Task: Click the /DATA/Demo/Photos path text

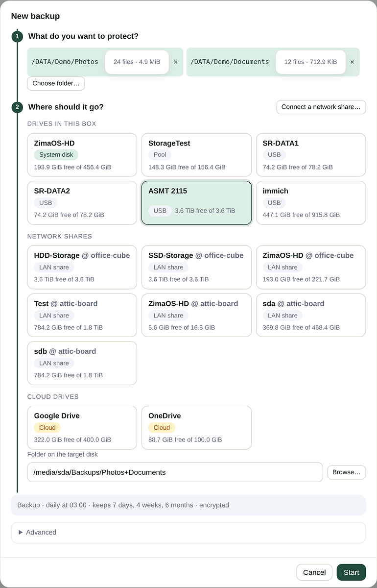Action: click(x=65, y=62)
